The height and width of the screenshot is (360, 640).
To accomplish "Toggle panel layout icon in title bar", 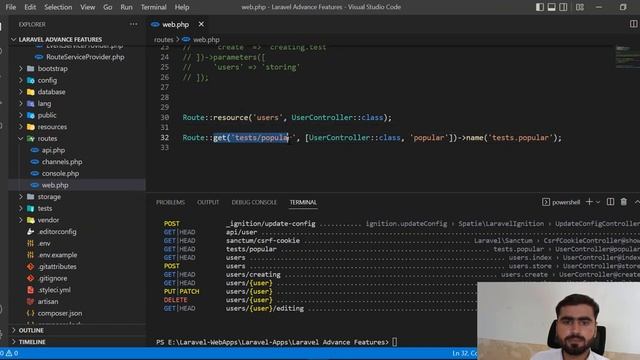I will 551,7.
